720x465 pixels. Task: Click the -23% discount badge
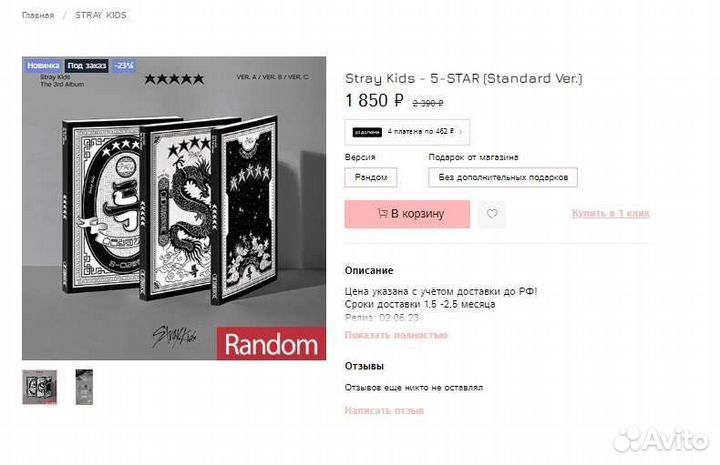point(124,66)
